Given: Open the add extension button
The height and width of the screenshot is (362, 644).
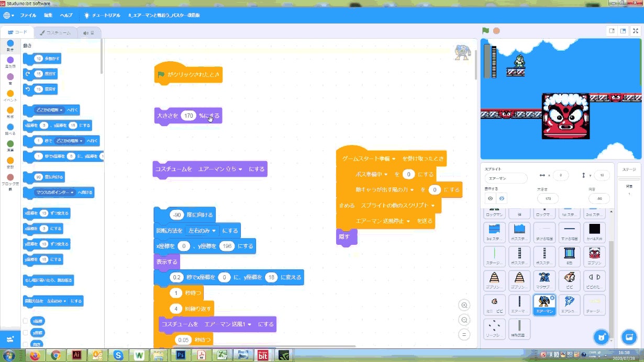Looking at the screenshot, I should point(10,338).
